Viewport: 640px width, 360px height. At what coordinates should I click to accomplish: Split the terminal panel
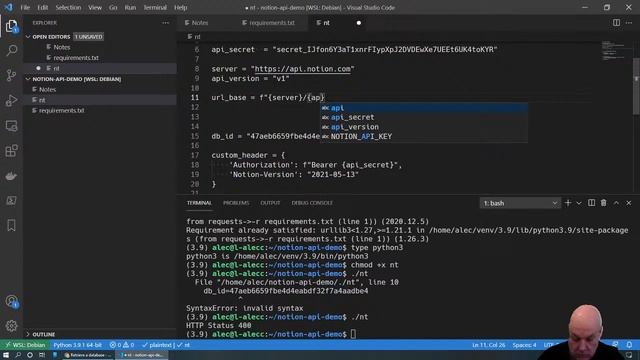pos(591,203)
